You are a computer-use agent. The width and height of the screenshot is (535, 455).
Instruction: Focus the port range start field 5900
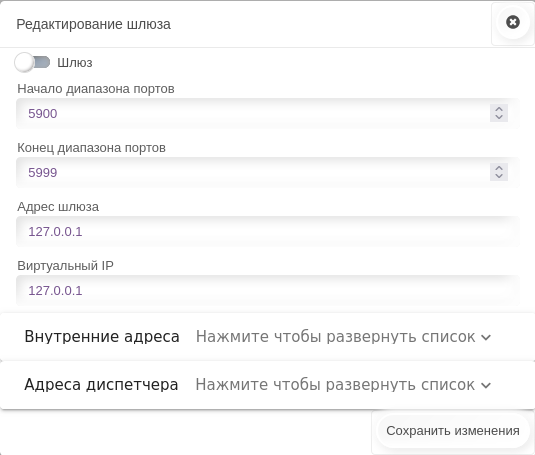tap(252, 114)
